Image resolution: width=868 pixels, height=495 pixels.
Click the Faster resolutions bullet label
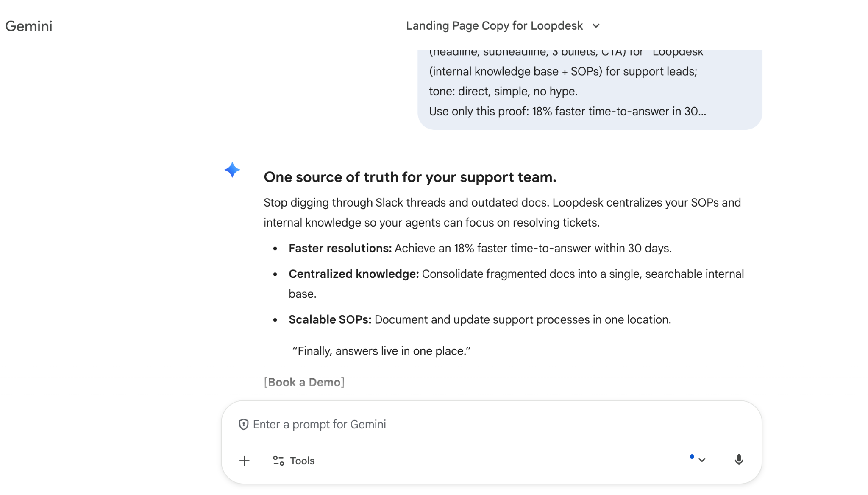tap(340, 248)
